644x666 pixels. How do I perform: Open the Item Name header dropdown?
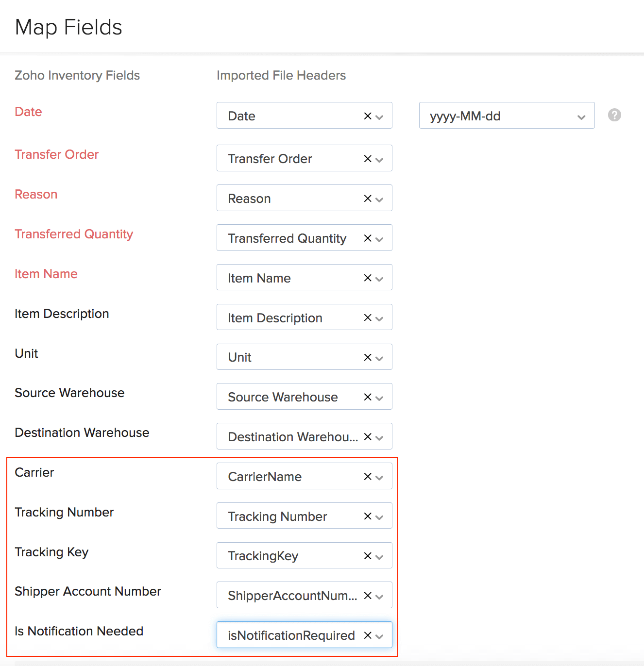click(379, 278)
